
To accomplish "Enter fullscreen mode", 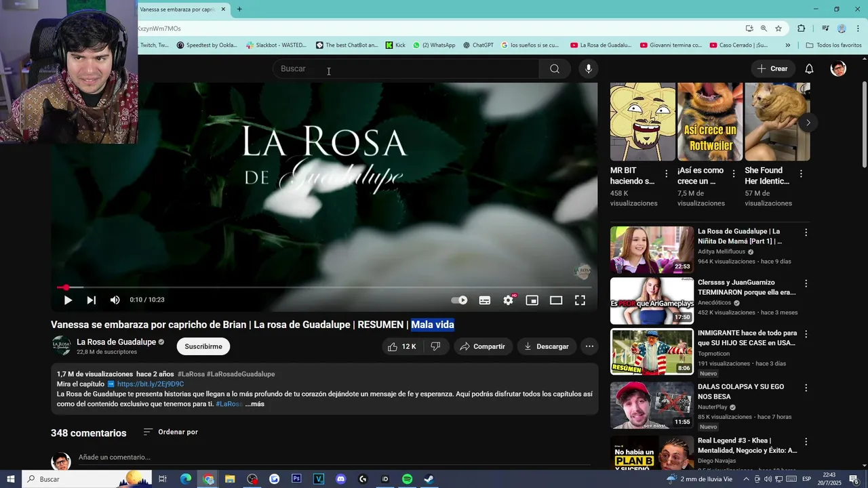I will point(580,300).
